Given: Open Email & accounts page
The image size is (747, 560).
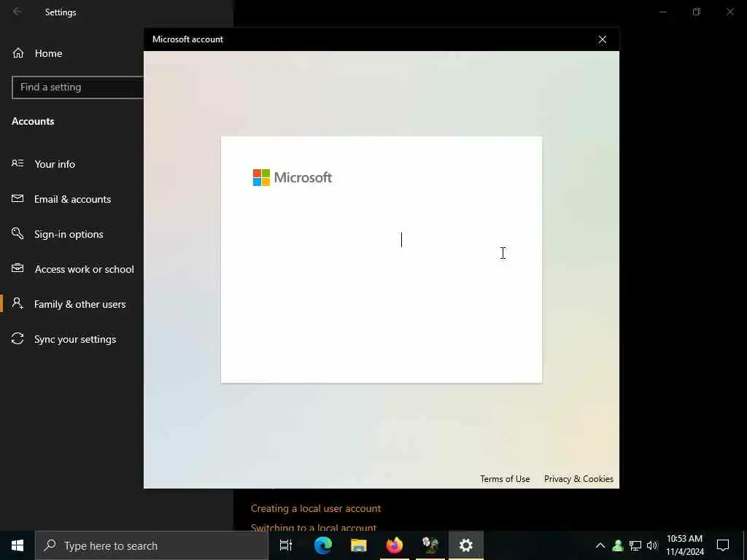Looking at the screenshot, I should point(72,199).
